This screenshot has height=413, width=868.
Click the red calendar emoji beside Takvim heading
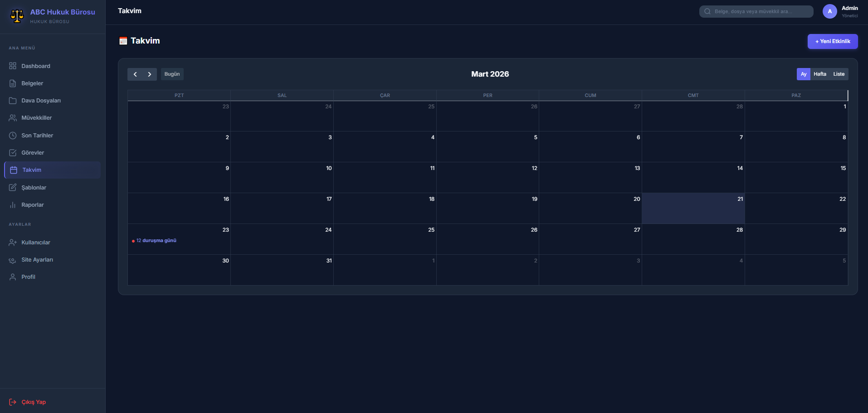point(123,41)
